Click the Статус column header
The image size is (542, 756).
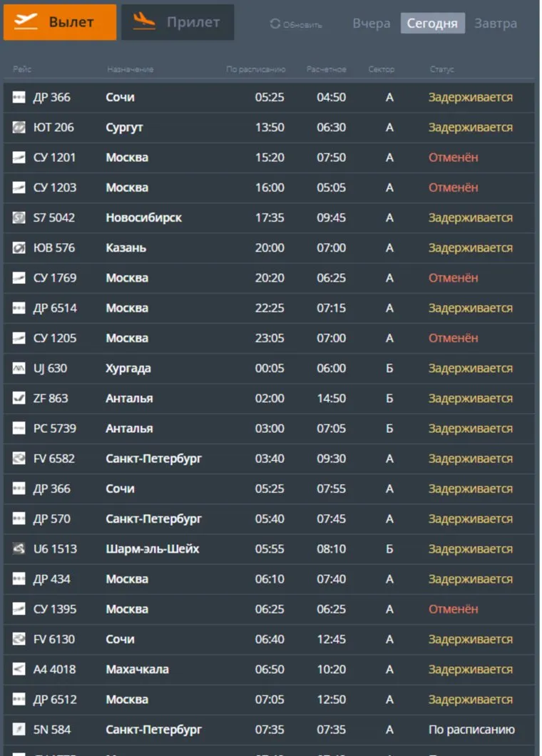point(441,69)
